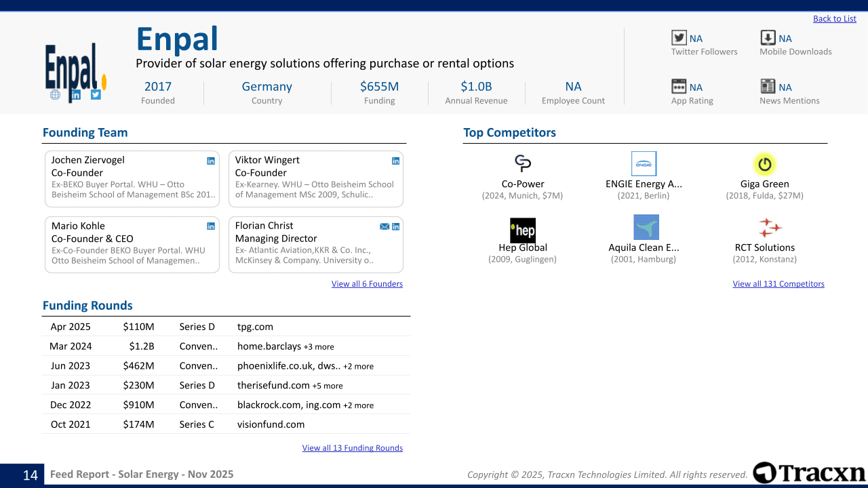Select the ENGIE Energy competitor logo

[x=644, y=164]
